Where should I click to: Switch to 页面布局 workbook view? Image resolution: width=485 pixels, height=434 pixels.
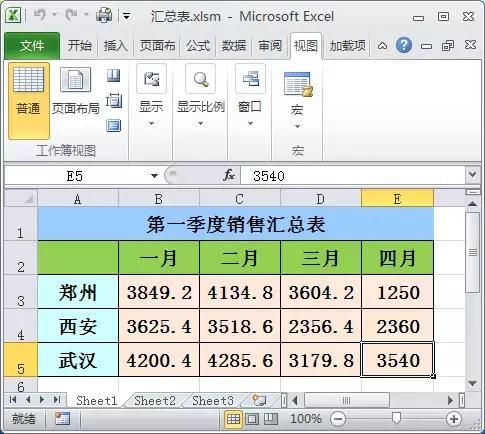[x=76, y=90]
